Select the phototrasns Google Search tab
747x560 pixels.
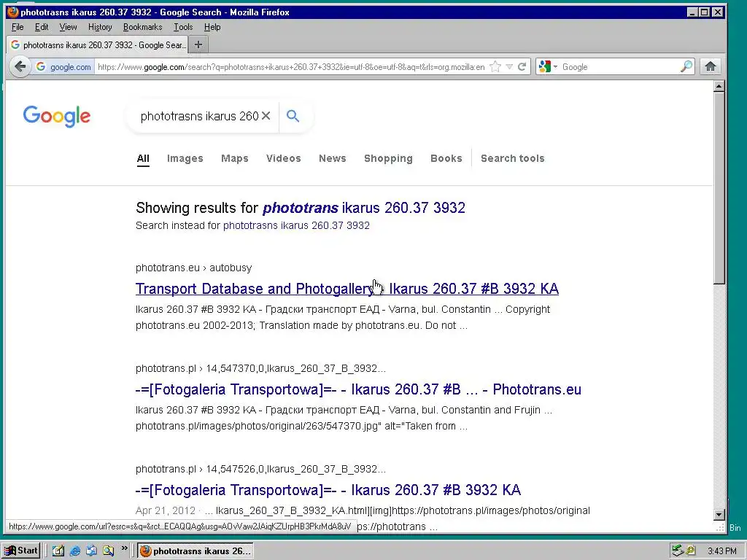click(x=98, y=44)
